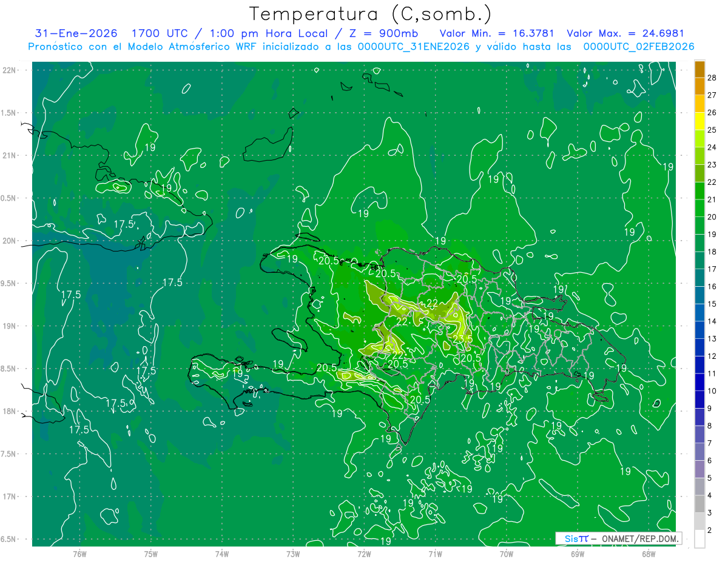
Task: Click the "28" label on the color scale
Action: pyautogui.click(x=712, y=78)
